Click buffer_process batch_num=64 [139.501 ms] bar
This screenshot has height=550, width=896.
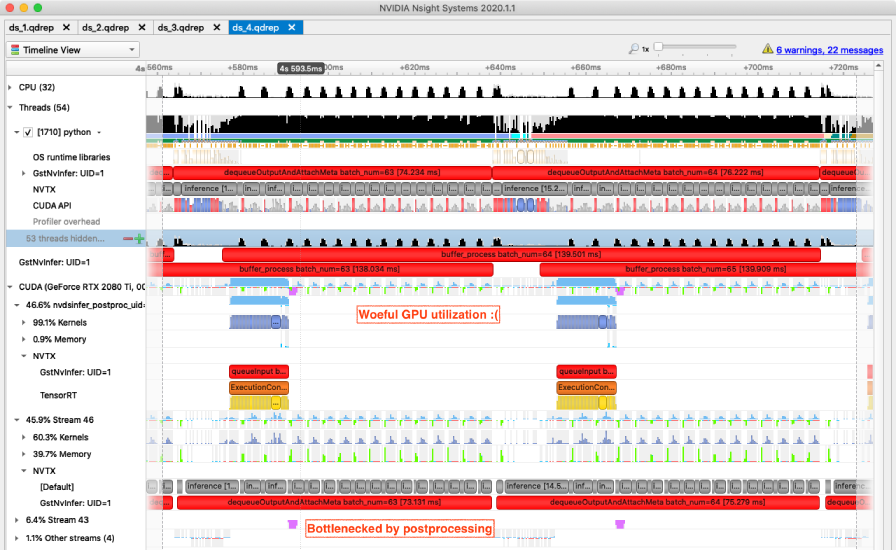pos(521,254)
